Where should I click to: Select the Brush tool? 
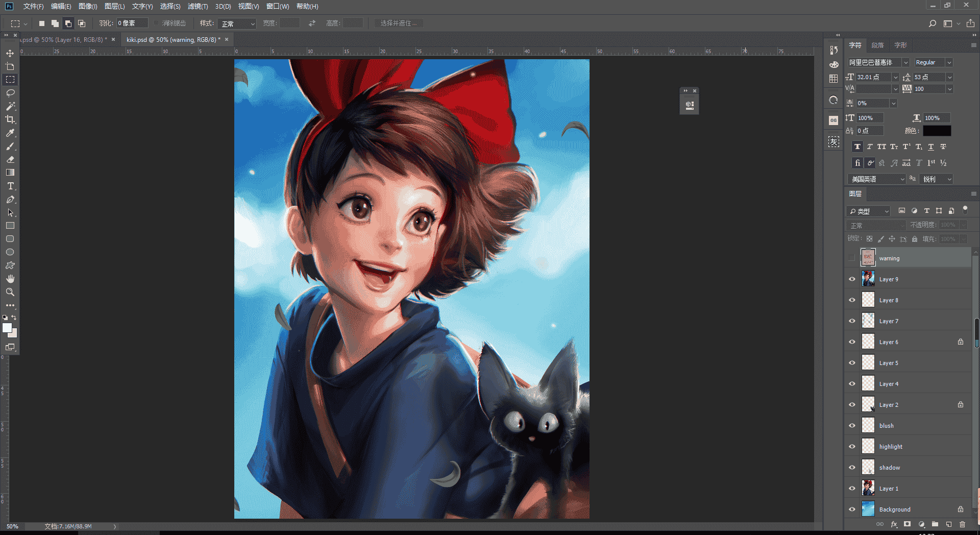pos(10,146)
